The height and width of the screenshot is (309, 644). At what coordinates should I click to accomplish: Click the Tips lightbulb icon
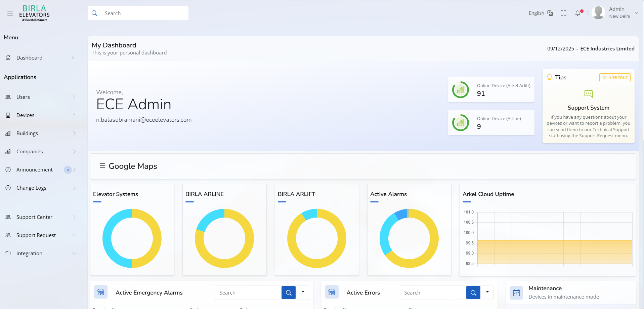point(550,77)
